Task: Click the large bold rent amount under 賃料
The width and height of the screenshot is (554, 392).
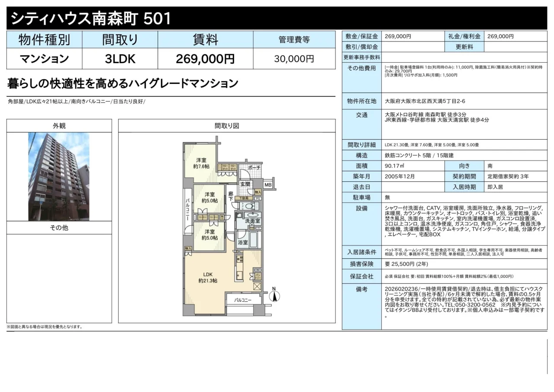Action: tap(205, 59)
